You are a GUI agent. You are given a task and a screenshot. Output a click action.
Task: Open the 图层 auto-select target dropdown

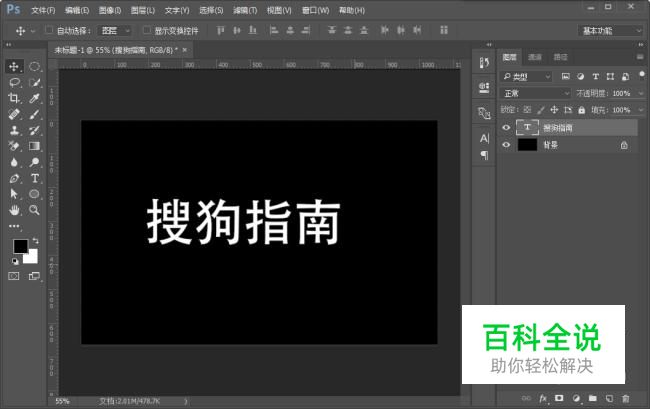pyautogui.click(x=116, y=30)
